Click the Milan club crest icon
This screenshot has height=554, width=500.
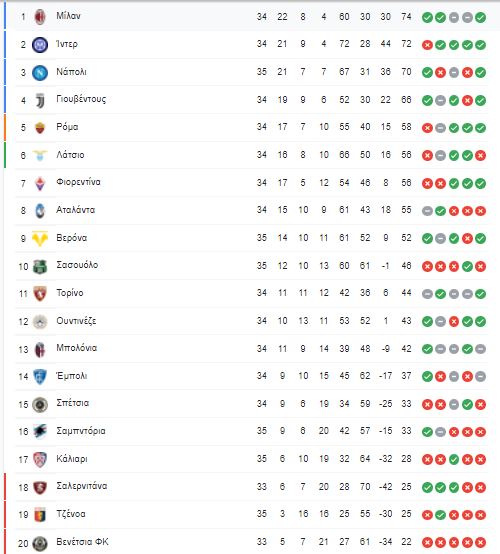(x=40, y=17)
